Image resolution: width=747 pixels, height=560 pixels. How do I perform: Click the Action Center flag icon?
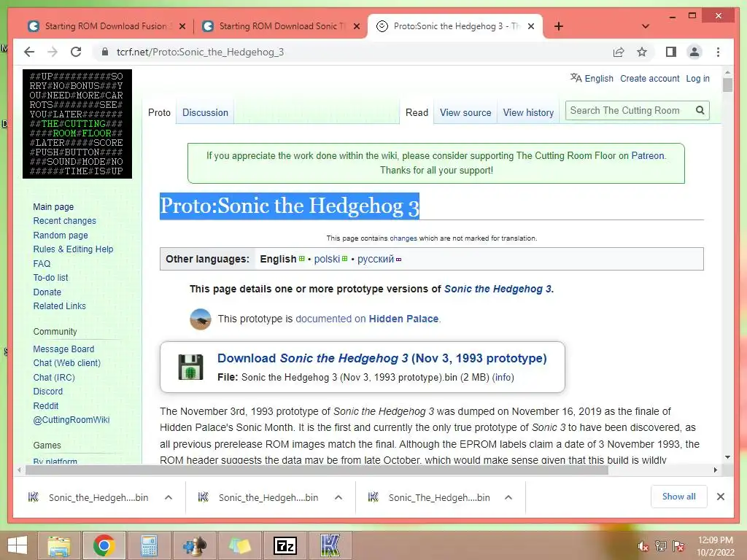pyautogui.click(x=678, y=546)
